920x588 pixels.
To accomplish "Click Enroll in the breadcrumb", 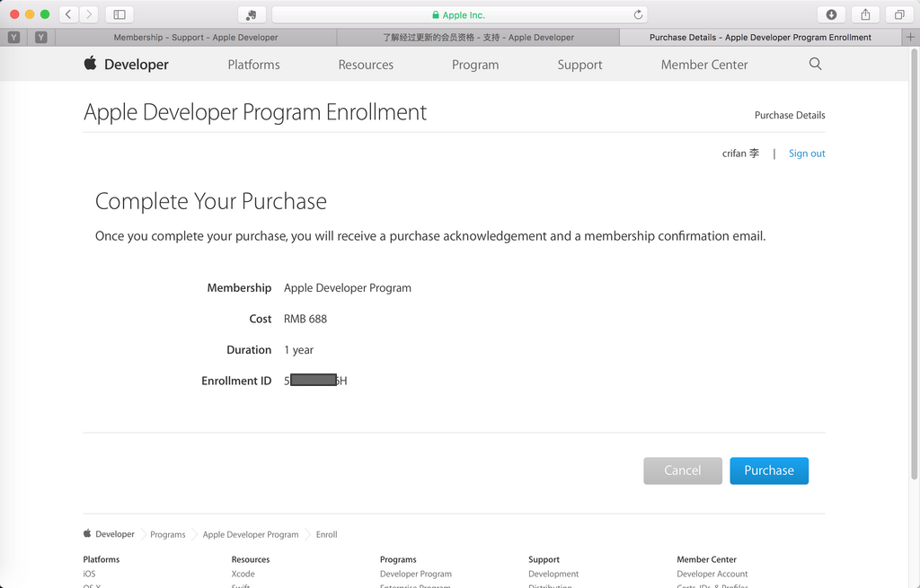I will (x=327, y=535).
